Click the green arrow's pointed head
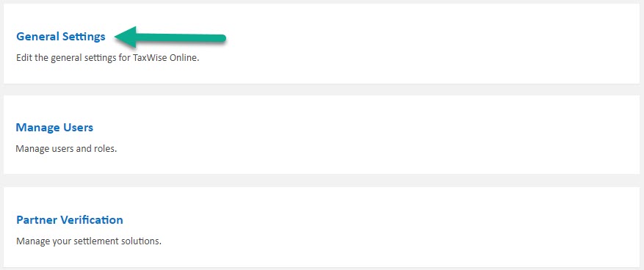The image size is (644, 270). point(126,37)
